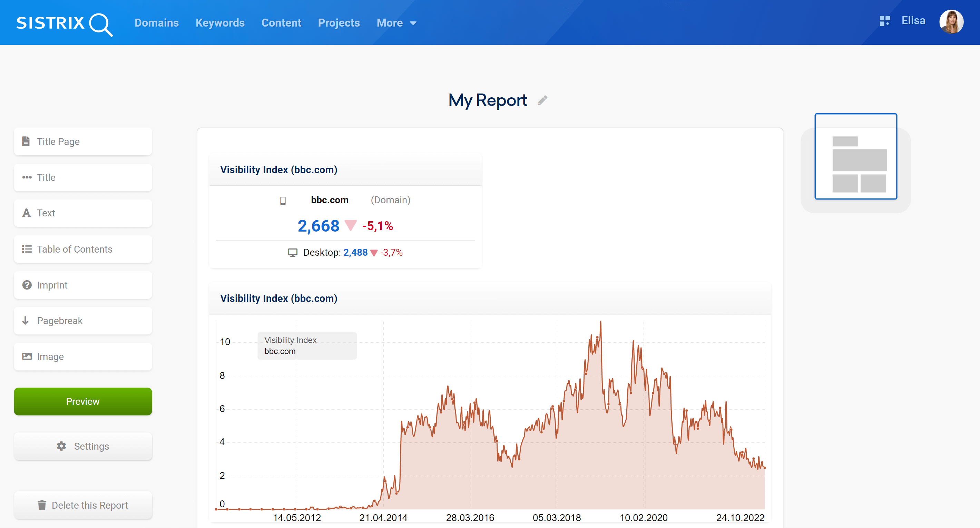Click the first Visibility Index (bbc.com) header
Screen dimensions: 980x528
(x=278, y=170)
